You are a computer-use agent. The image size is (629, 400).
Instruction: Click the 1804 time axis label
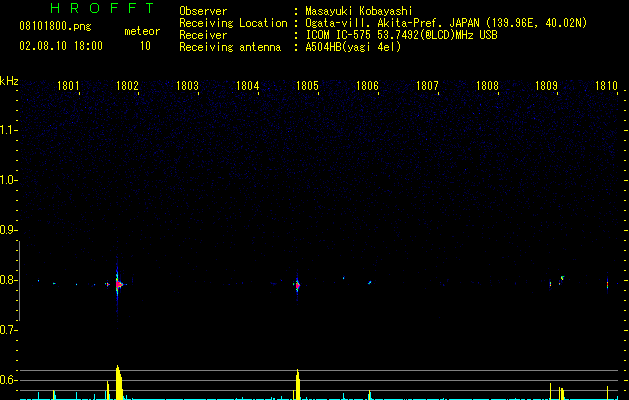point(248,86)
